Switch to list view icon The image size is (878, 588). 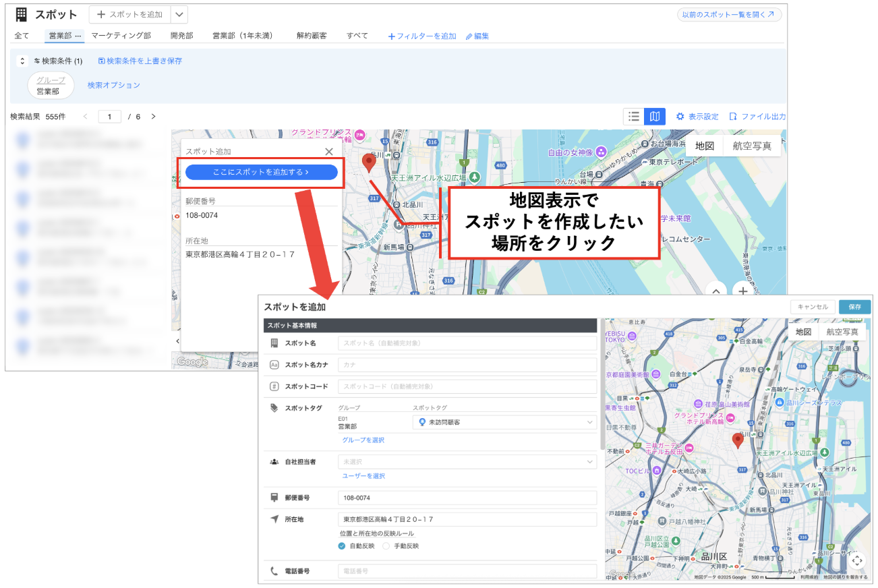(x=634, y=117)
